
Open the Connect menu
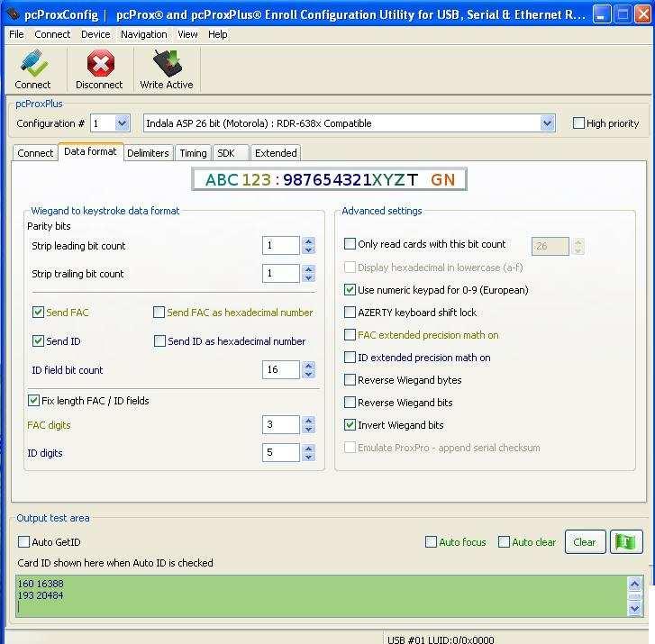(52, 34)
